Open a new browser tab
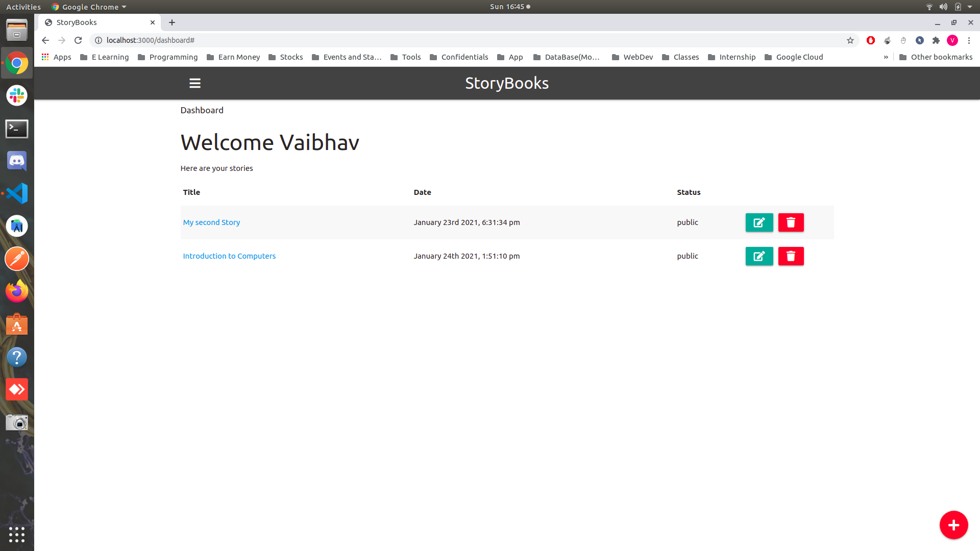 (172, 22)
